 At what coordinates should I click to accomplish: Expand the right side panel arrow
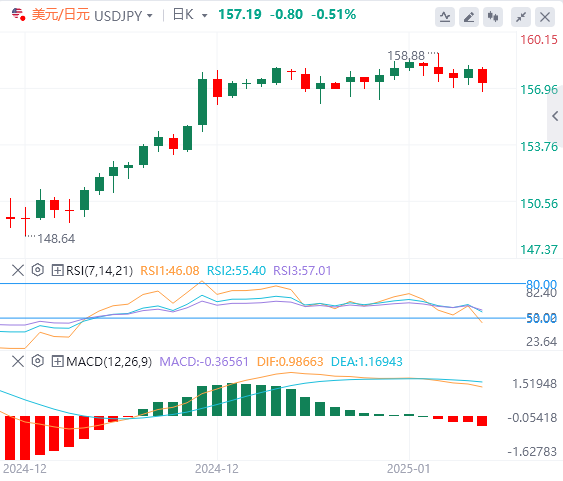point(555,116)
